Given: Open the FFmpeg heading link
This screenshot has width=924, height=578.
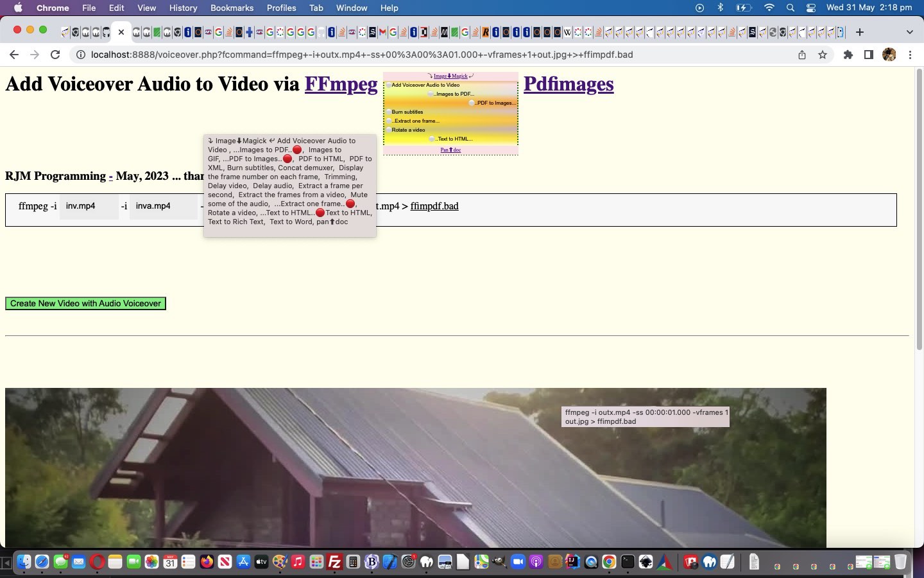Looking at the screenshot, I should (341, 84).
